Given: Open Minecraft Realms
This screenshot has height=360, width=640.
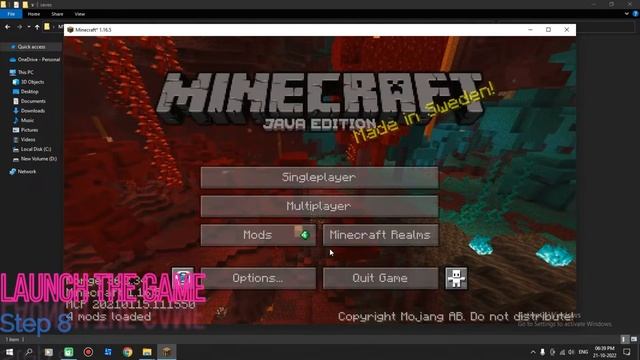Looking at the screenshot, I should click(380, 235).
